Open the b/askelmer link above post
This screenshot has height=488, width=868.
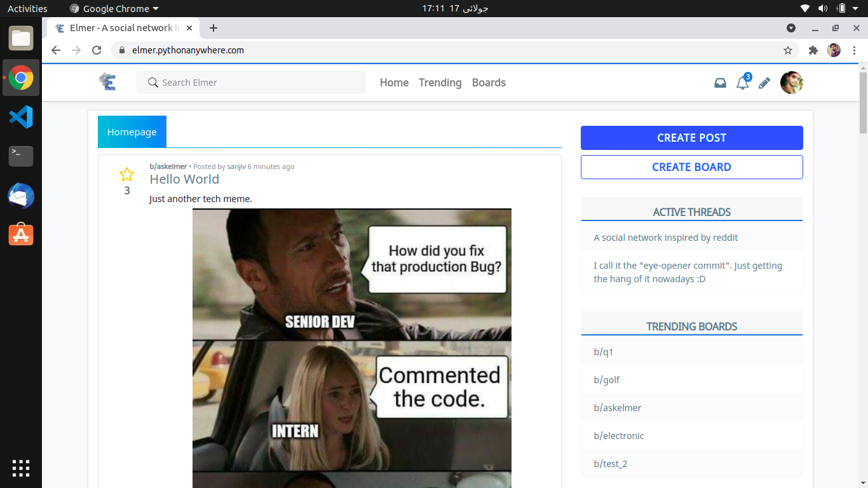pos(168,166)
